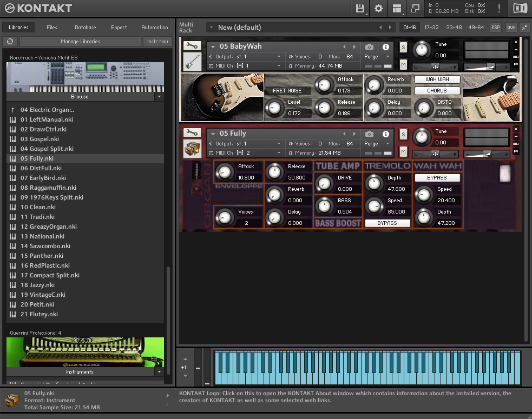Viewport: 532px width, 419px height.
Task: Toggle the WAH WAH button on 05 BabyWah
Action: coord(437,79)
